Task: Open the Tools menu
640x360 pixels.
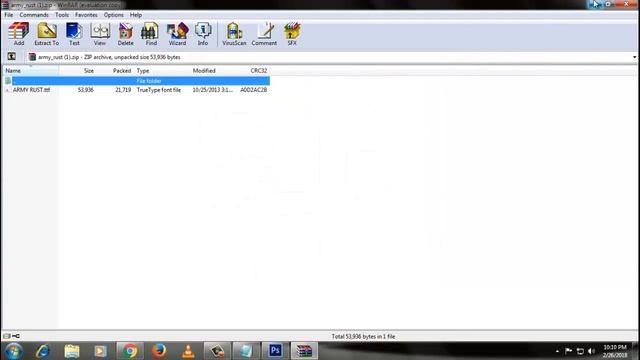Action: tap(62, 15)
